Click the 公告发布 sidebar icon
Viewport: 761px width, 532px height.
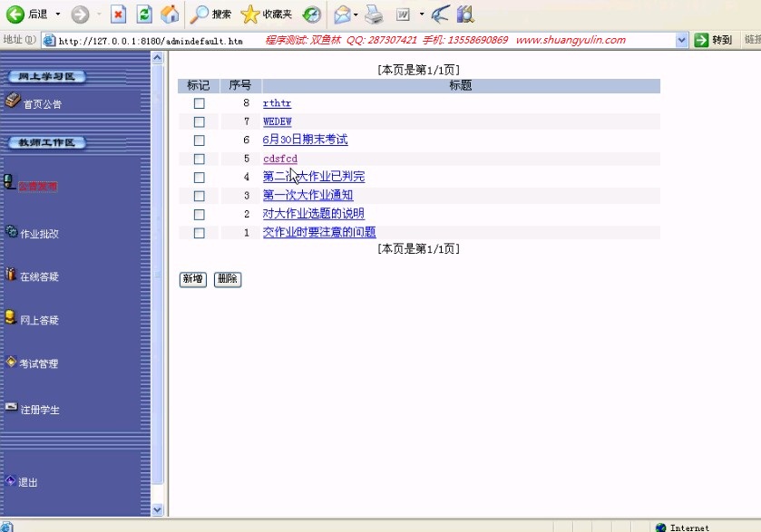click(9, 182)
